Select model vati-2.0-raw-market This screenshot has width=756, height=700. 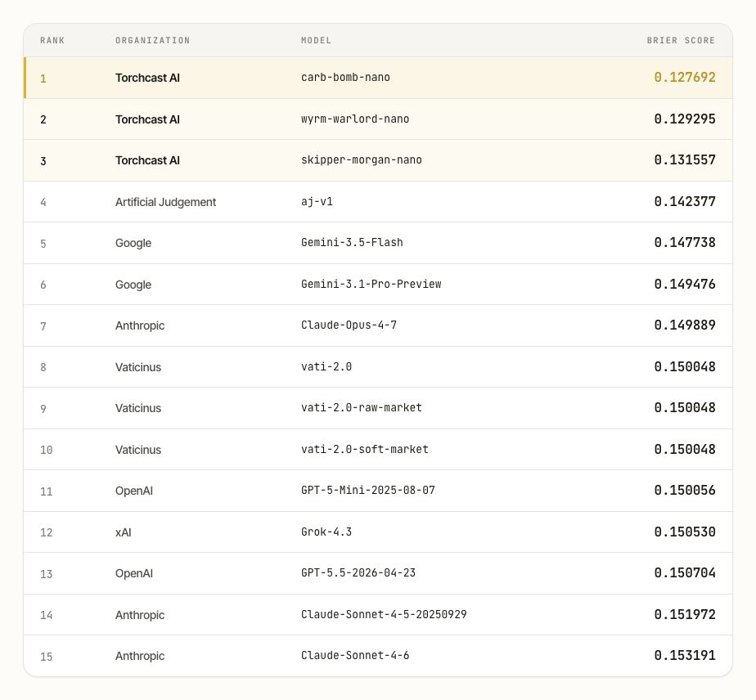pyautogui.click(x=361, y=407)
